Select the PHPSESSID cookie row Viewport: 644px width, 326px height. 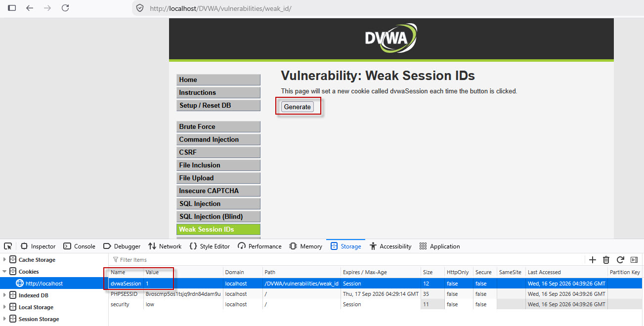[x=375, y=294]
